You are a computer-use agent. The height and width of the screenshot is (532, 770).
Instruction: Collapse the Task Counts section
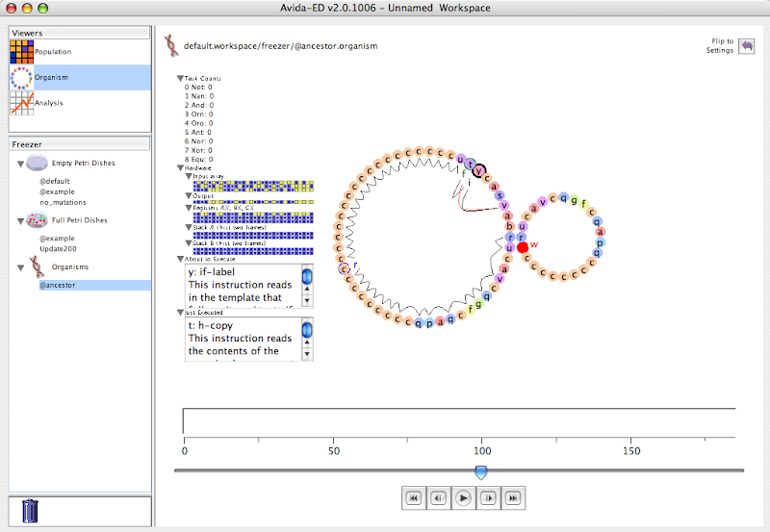point(180,78)
